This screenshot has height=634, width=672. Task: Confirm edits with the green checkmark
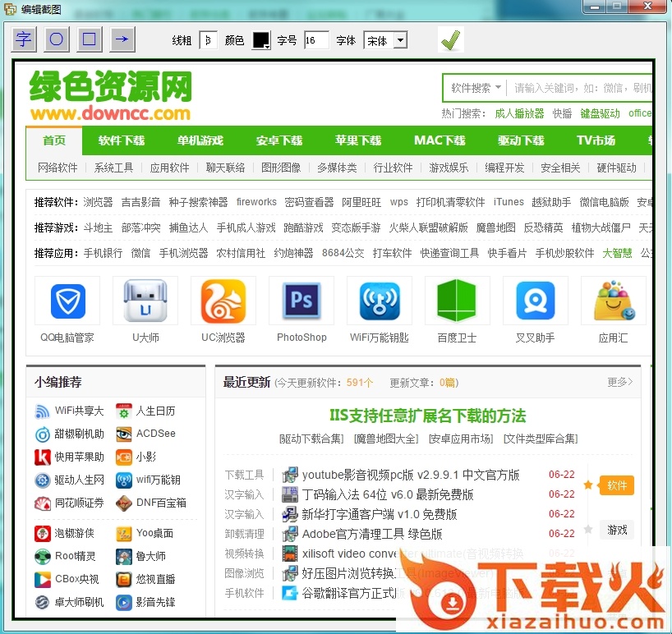click(x=450, y=40)
